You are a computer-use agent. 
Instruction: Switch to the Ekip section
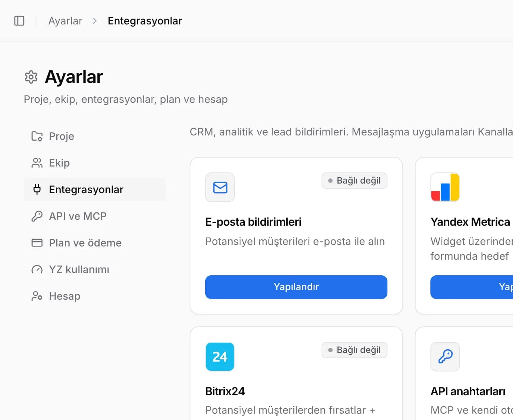tap(95, 163)
